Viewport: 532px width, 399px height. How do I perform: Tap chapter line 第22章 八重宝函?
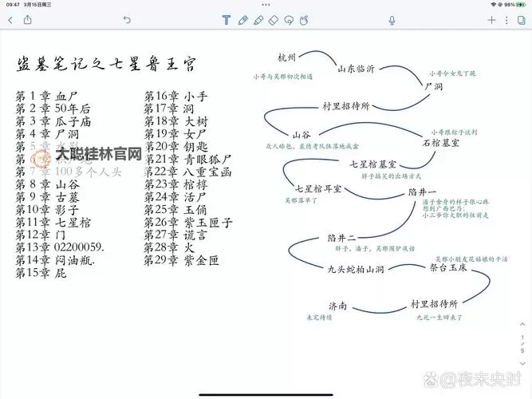pos(188,172)
